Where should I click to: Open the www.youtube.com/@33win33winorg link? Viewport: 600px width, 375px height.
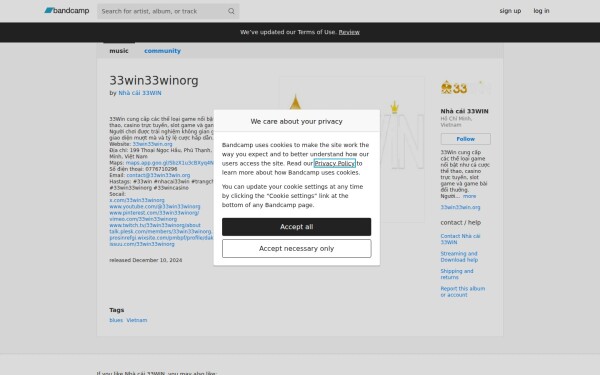[x=155, y=207]
